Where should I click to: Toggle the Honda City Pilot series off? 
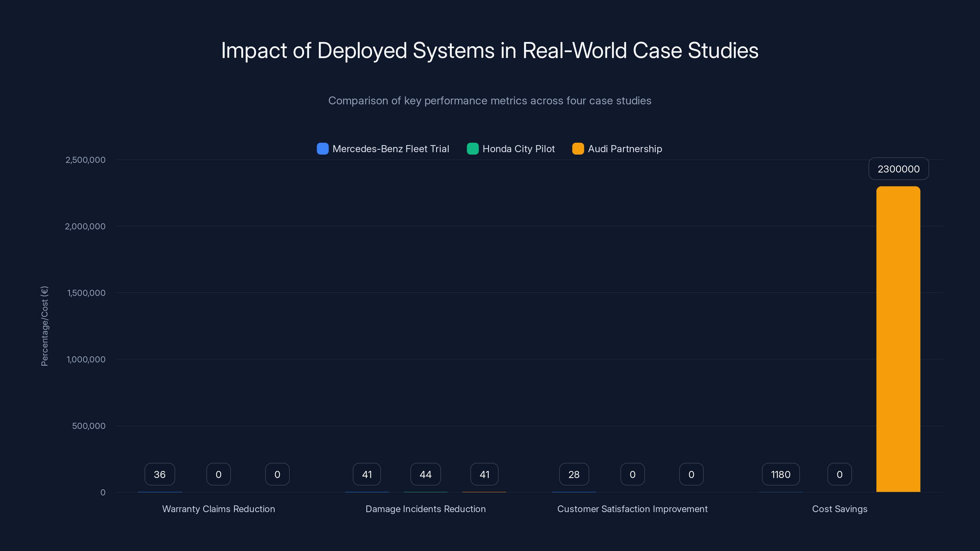click(x=511, y=149)
